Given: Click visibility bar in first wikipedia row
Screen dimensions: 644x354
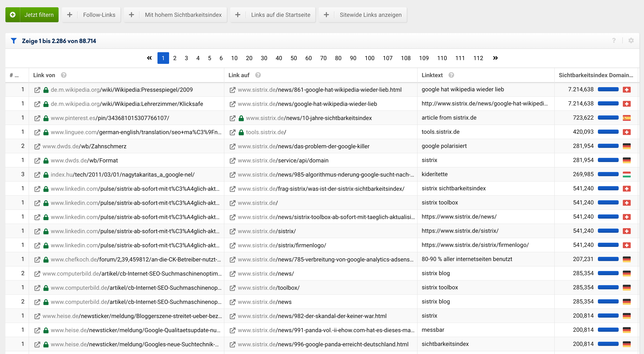Looking at the screenshot, I should 608,90.
